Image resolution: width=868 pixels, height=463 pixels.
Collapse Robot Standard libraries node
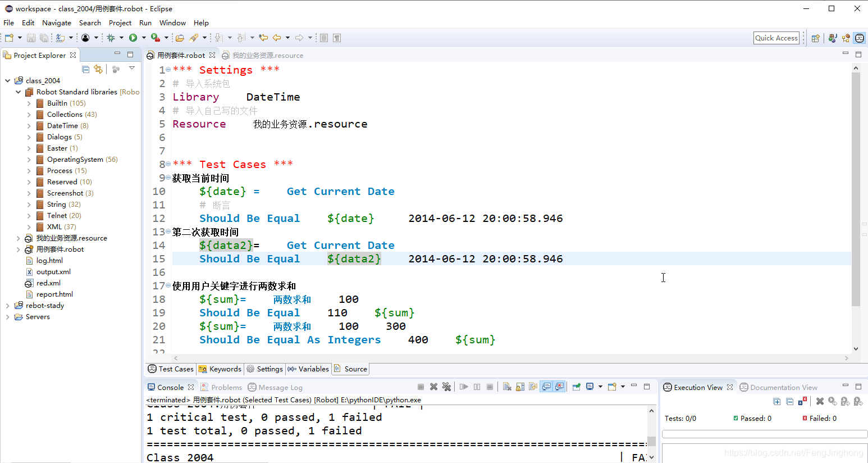(18, 92)
